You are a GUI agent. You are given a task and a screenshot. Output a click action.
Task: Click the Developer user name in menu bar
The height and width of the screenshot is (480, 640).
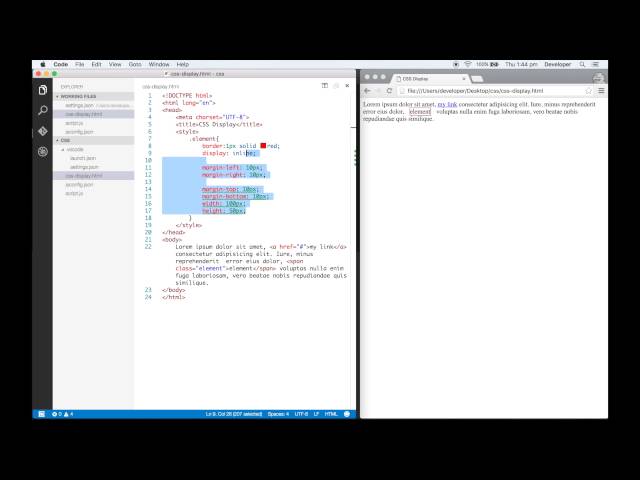558,64
